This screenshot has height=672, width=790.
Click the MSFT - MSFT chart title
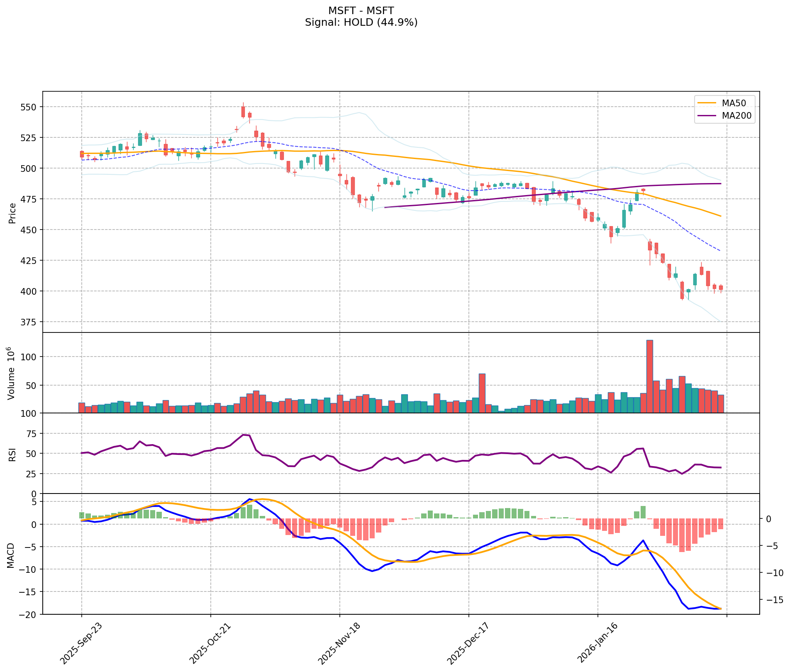point(361,10)
